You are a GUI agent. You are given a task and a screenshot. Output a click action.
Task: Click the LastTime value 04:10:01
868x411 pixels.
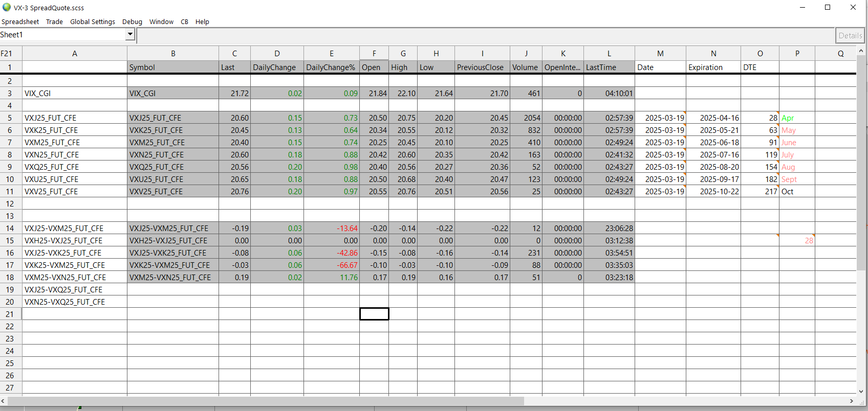[x=609, y=93]
